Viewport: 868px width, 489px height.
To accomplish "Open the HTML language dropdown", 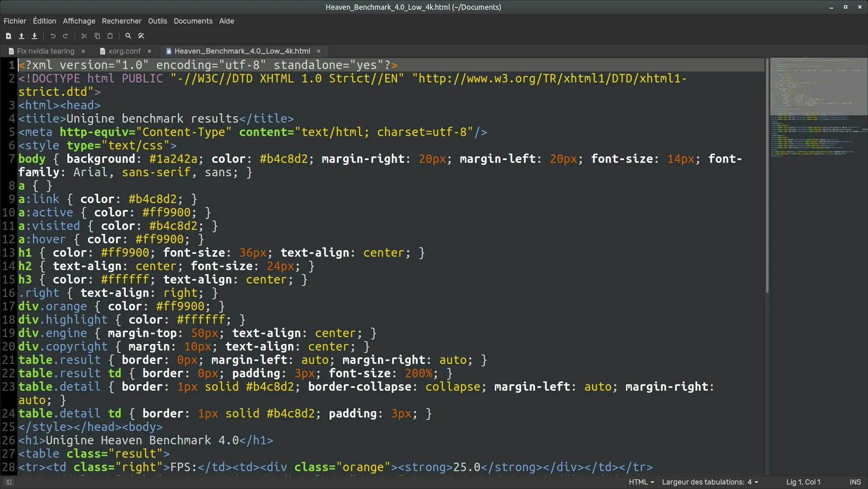I will coord(641,482).
